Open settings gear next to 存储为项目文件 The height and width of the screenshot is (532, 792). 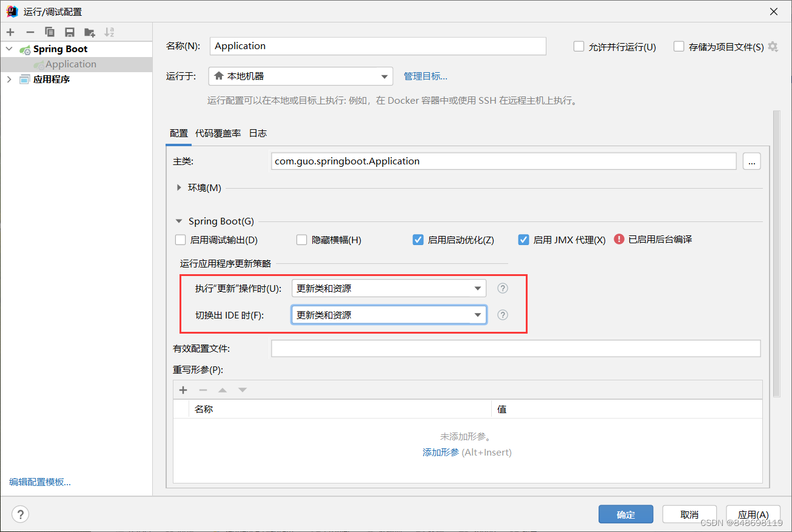click(773, 47)
